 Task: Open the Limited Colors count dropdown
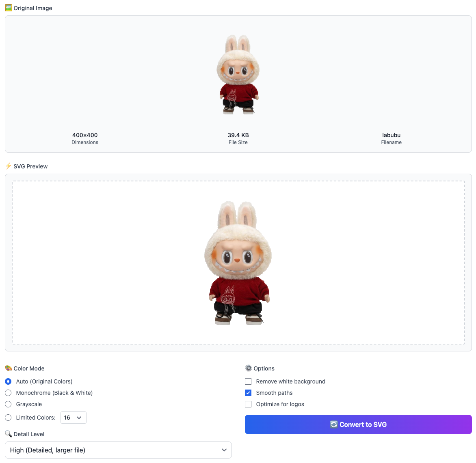[x=73, y=418]
